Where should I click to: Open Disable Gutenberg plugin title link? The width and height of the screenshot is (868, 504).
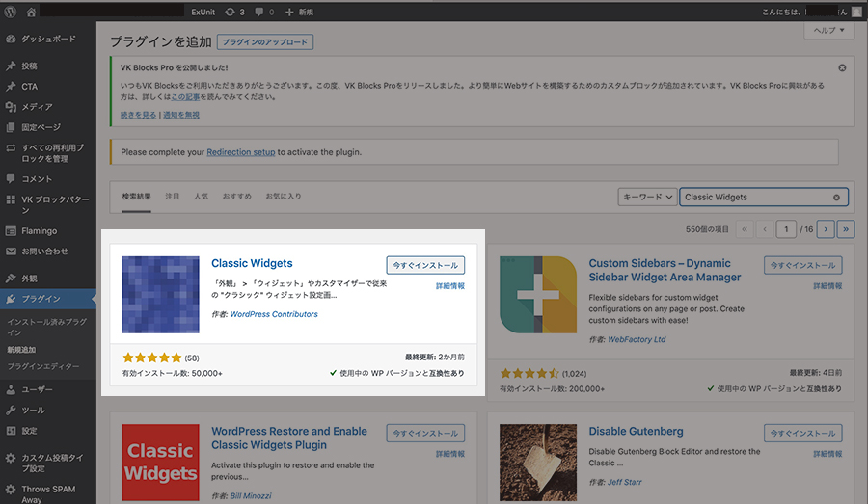pos(636,431)
